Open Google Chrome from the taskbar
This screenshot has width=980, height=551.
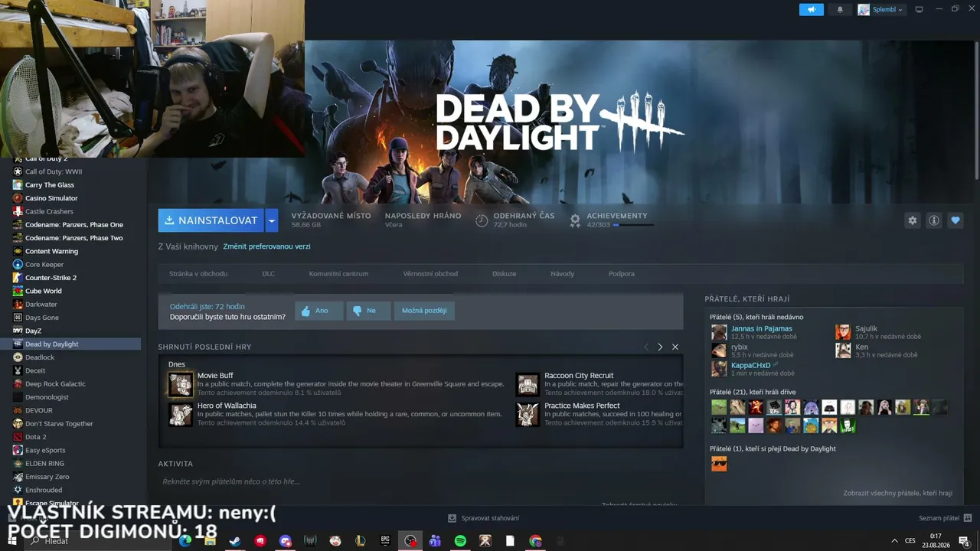(535, 541)
